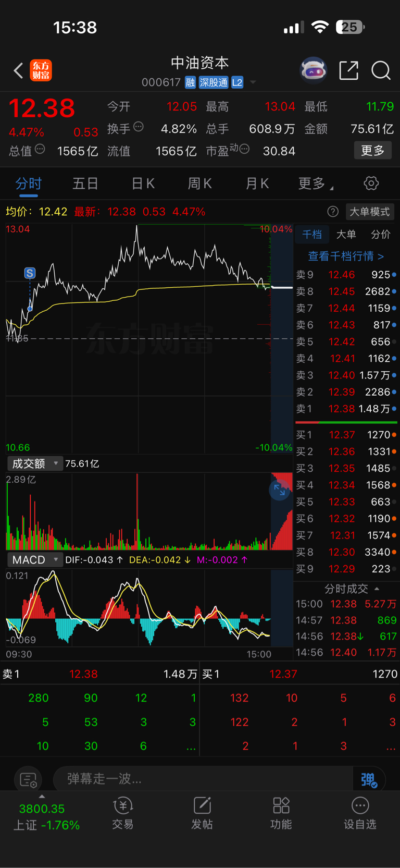Open MACD indicator dropdown

pyautogui.click(x=35, y=560)
